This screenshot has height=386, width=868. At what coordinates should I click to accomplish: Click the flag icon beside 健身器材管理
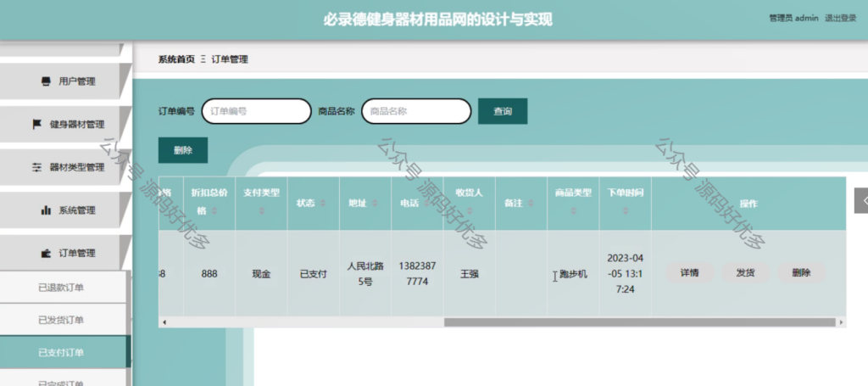(x=37, y=124)
